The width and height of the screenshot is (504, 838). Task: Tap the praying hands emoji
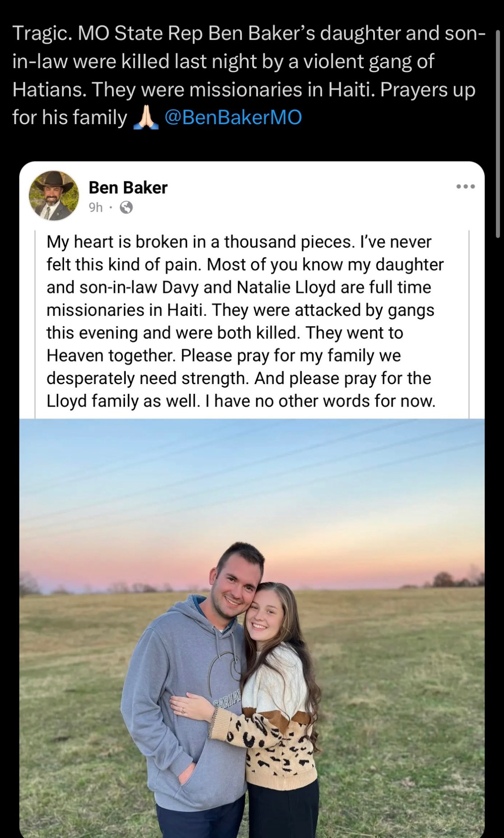click(146, 118)
